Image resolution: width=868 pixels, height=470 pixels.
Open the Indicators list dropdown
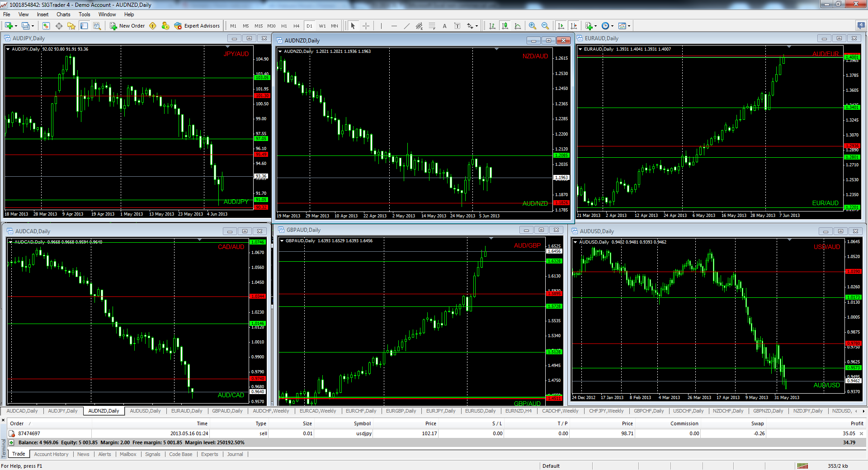(x=591, y=26)
